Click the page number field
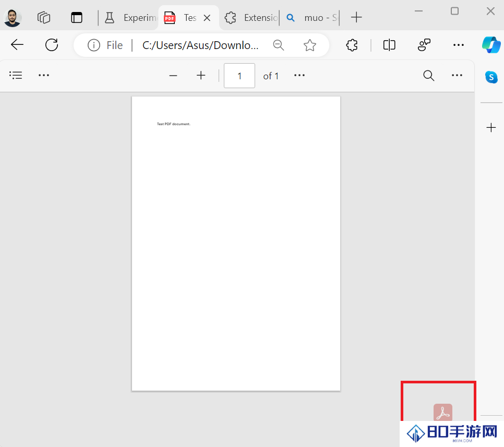This screenshot has width=504, height=447. coord(239,76)
